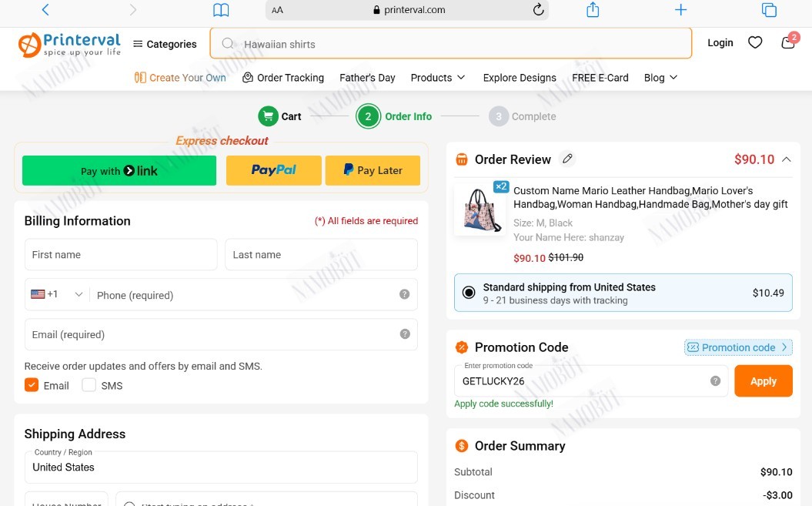Open the browser share icon
The height and width of the screenshot is (506, 812).
(593, 9)
